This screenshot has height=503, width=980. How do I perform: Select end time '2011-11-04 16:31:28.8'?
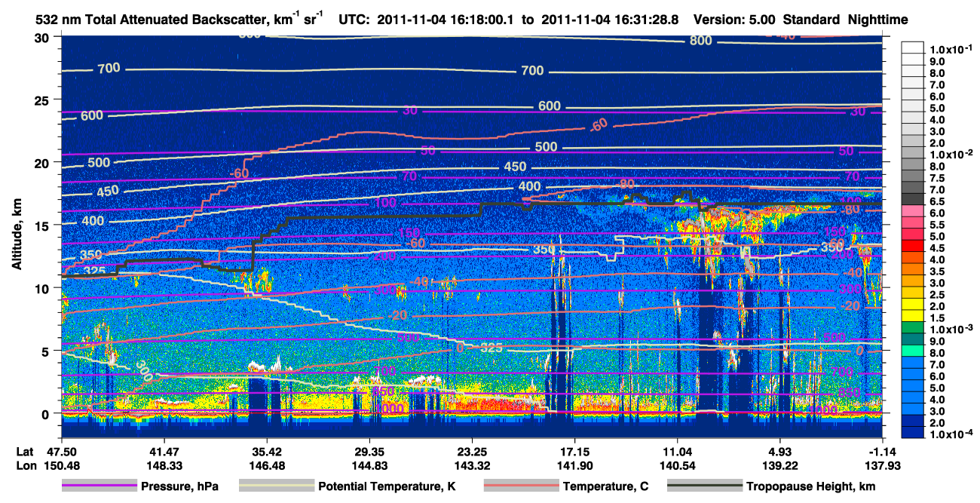[x=608, y=20]
